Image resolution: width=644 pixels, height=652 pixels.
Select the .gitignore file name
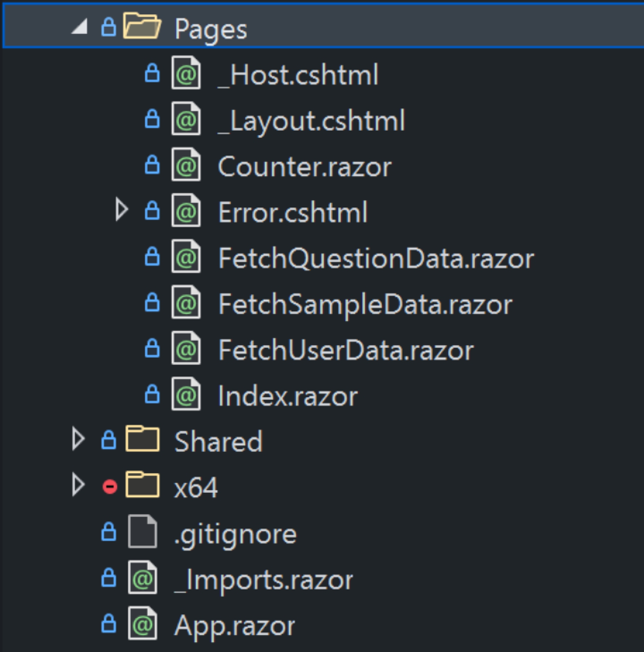click(x=235, y=535)
